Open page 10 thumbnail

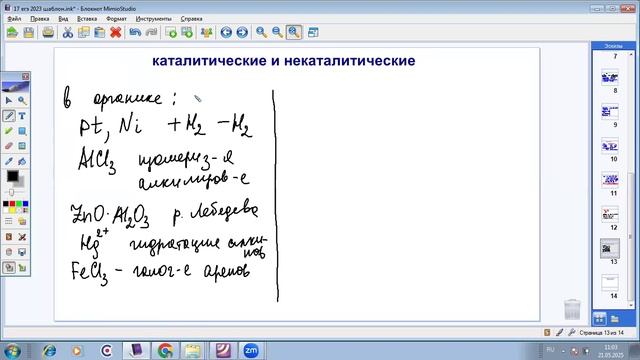[x=610, y=146]
